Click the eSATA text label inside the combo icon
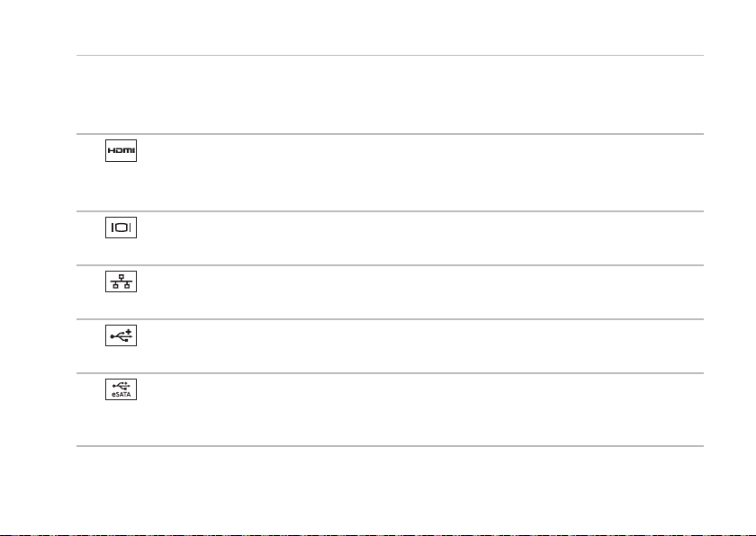Viewport: 756px width, 536px height. tap(122, 395)
